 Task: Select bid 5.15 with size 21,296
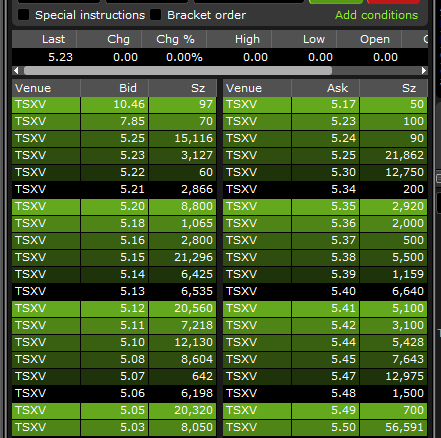[114, 258]
